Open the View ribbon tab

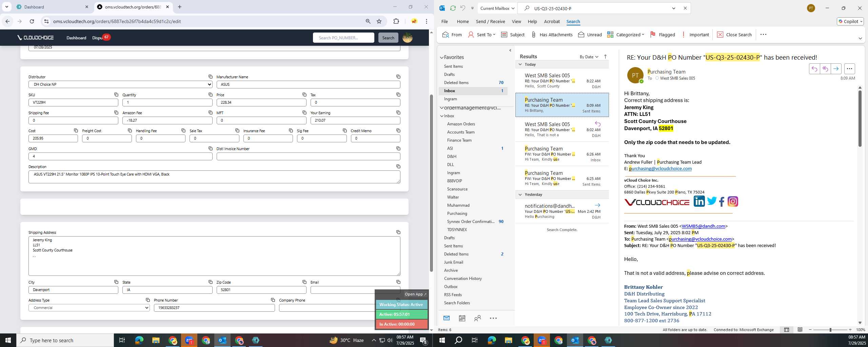click(516, 21)
